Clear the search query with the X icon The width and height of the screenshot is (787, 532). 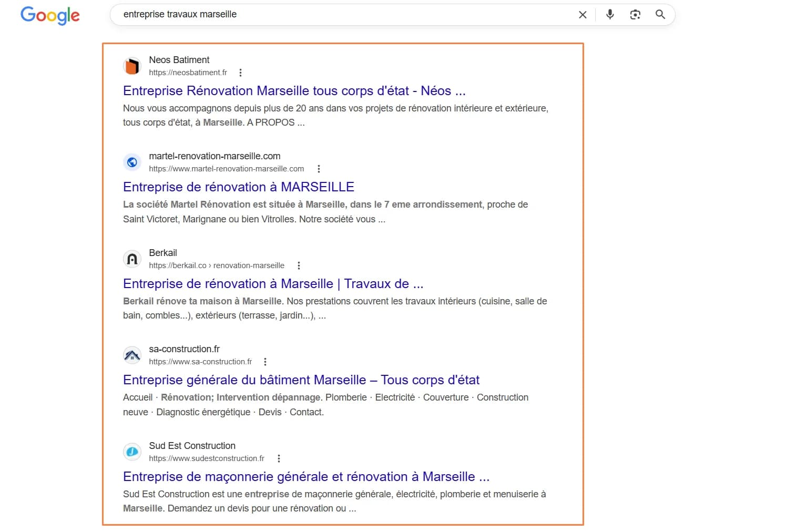582,15
